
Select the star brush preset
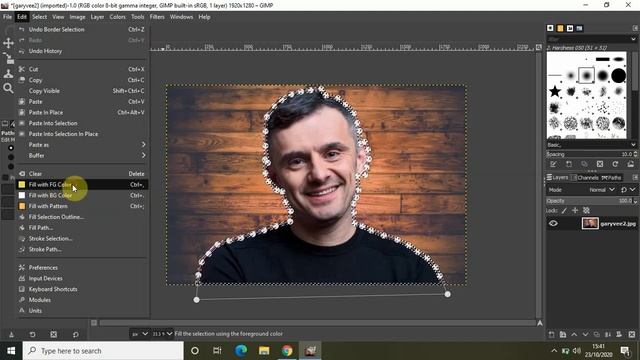click(555, 91)
